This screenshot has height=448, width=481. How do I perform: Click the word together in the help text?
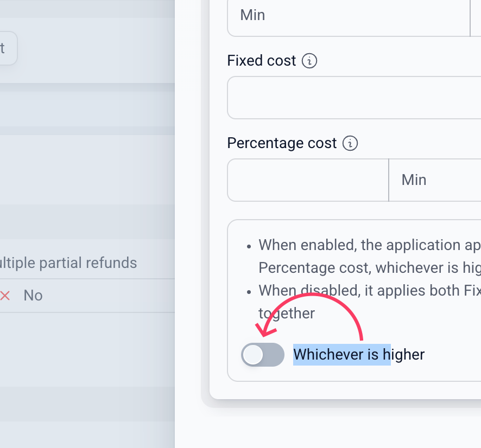pos(287,313)
